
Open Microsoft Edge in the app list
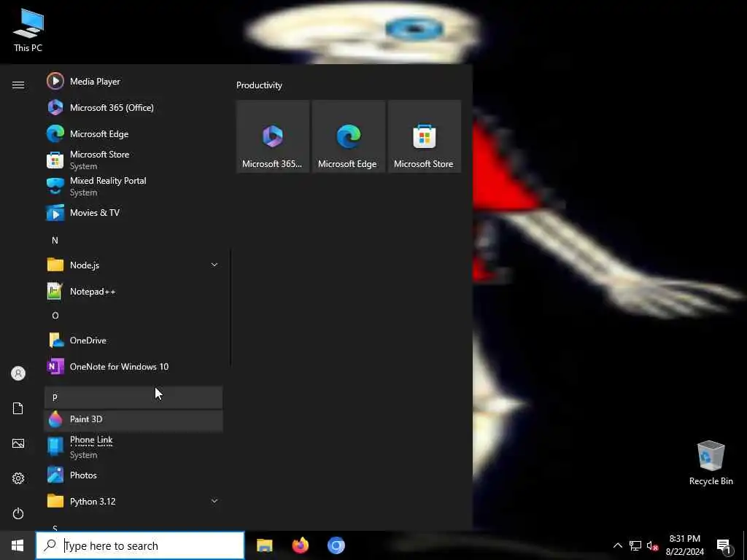coord(133,134)
